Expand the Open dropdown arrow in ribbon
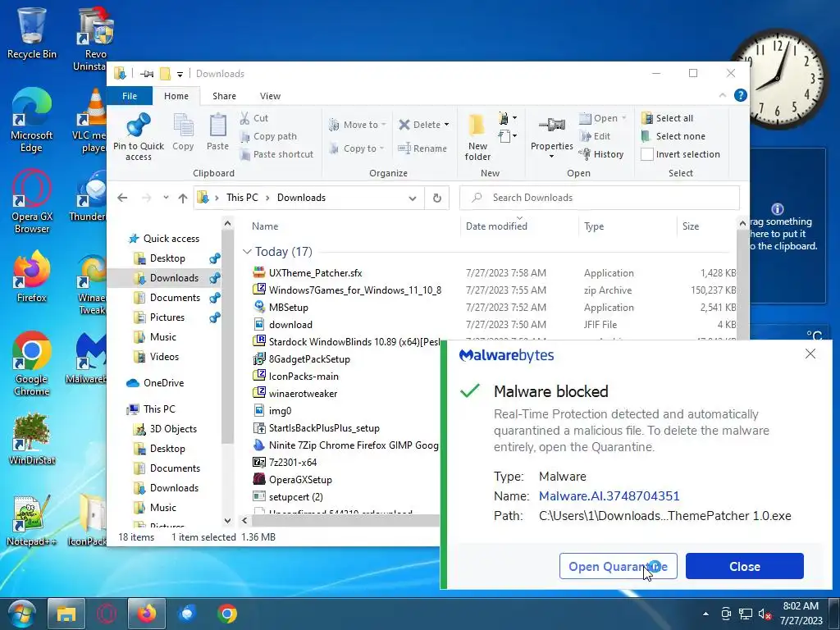Viewport: 840px width, 630px height. (623, 118)
